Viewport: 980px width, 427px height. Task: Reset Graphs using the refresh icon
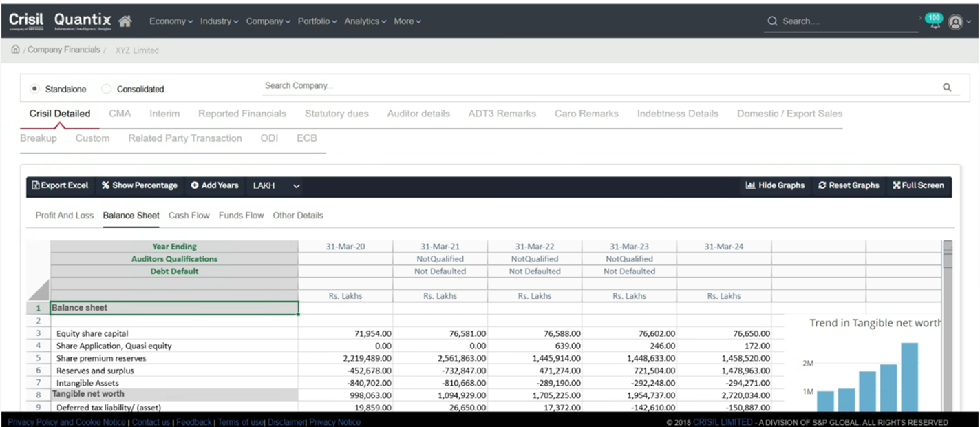click(848, 185)
